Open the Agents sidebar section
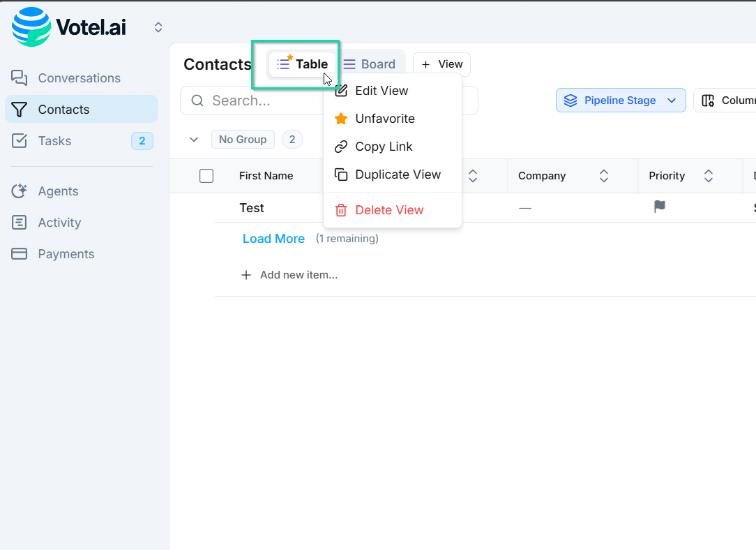The width and height of the screenshot is (756, 550). coord(58,191)
